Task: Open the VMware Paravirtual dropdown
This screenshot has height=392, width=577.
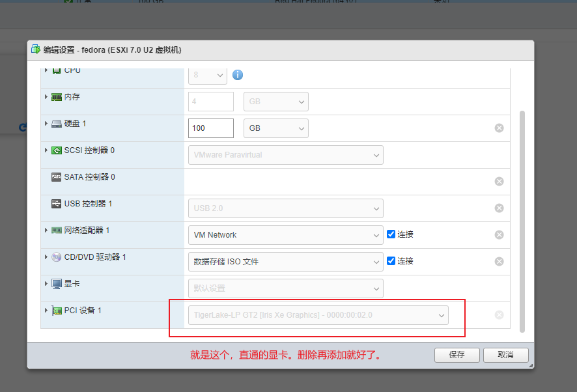Action: [285, 155]
